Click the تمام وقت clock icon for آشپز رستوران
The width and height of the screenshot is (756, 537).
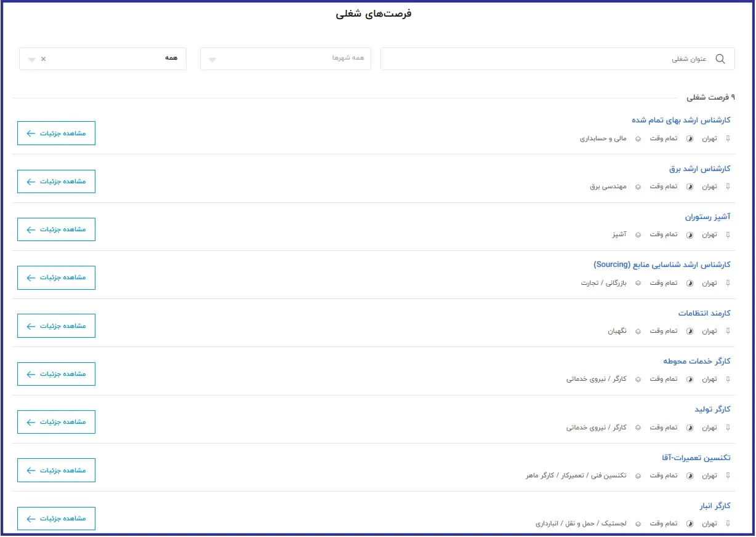(x=690, y=235)
